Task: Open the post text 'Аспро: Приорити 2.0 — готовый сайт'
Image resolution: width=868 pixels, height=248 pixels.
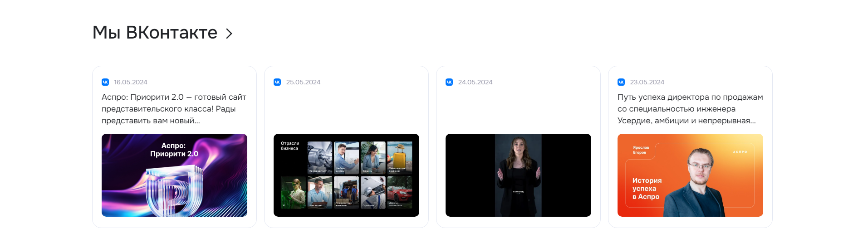Action: [174, 109]
